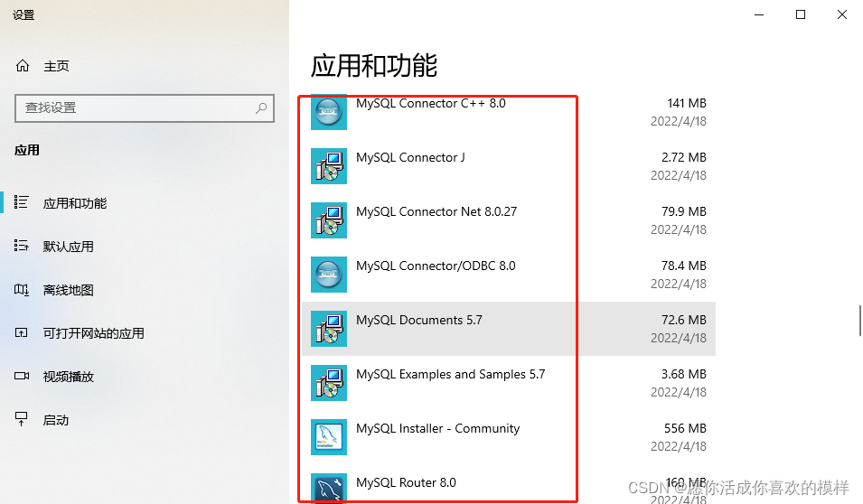This screenshot has height=504, width=863.
Task: Close the Settings window
Action: click(x=842, y=14)
